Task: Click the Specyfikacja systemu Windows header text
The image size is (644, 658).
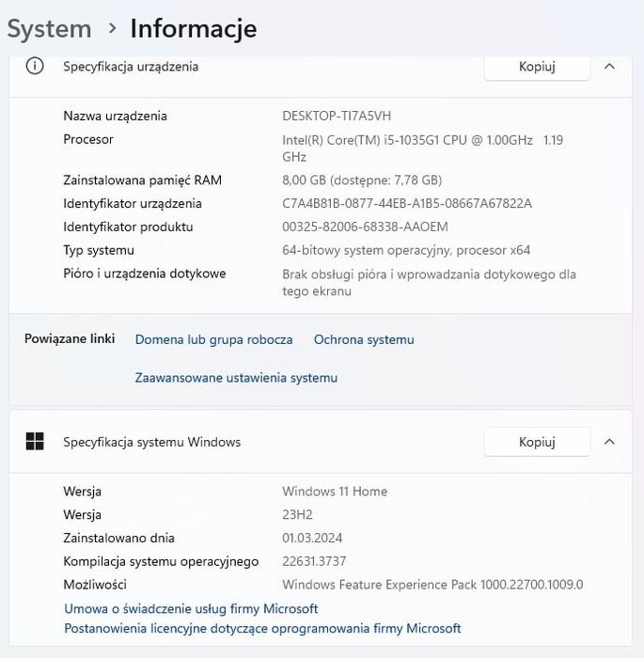Action: pos(152,442)
